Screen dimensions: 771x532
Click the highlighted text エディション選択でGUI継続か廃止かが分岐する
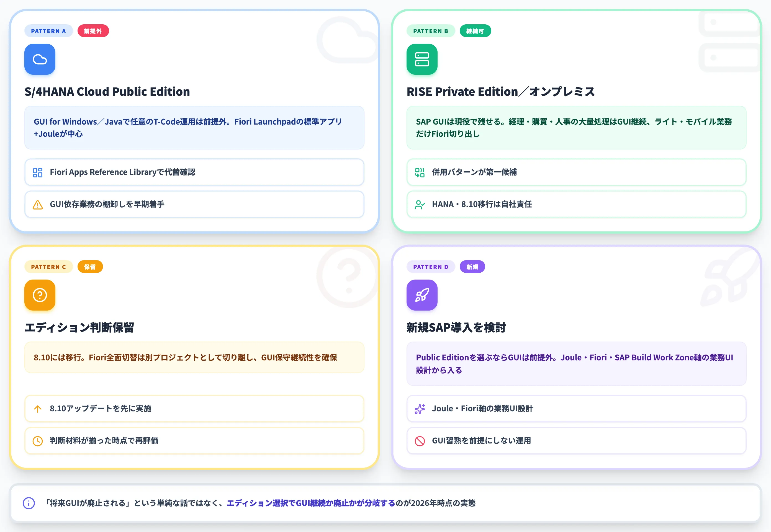[x=311, y=503]
